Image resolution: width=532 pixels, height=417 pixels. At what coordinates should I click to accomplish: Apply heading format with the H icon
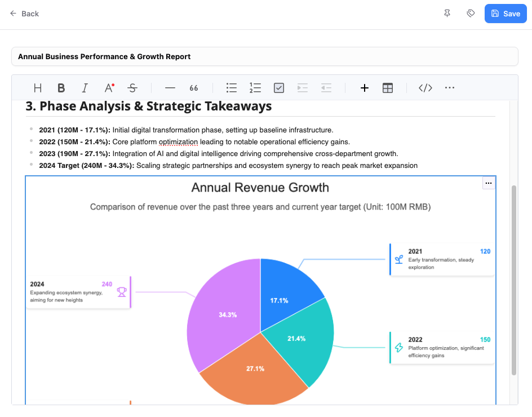[x=38, y=88]
